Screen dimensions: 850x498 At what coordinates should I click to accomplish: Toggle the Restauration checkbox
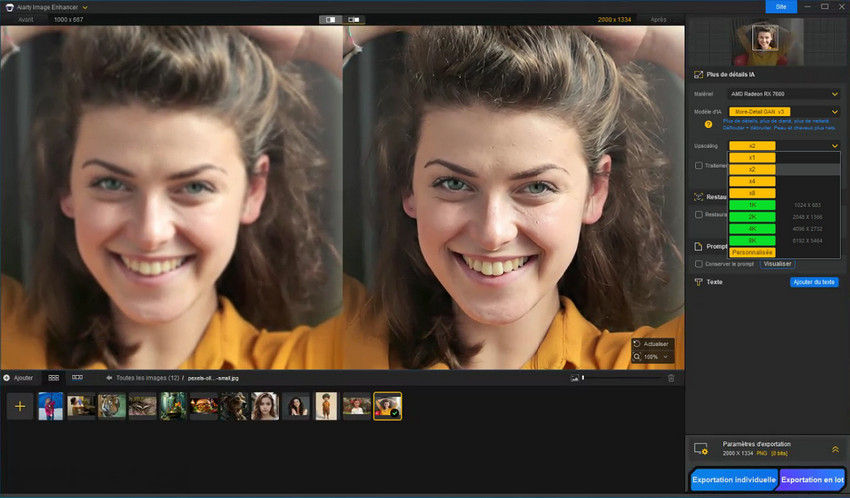point(699,214)
